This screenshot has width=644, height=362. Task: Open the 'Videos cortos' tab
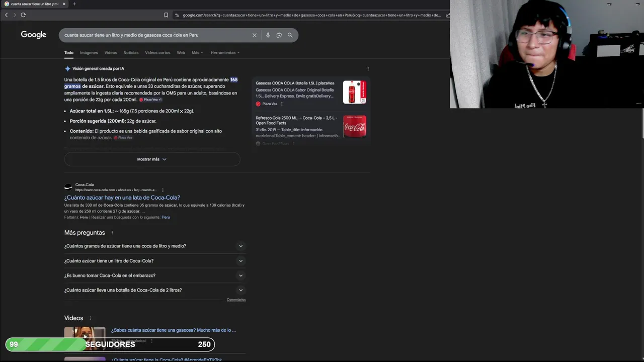point(157,53)
